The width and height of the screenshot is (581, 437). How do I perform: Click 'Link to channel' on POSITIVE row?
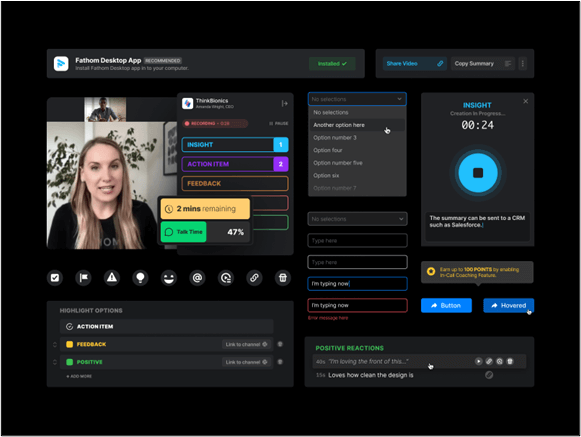click(246, 362)
